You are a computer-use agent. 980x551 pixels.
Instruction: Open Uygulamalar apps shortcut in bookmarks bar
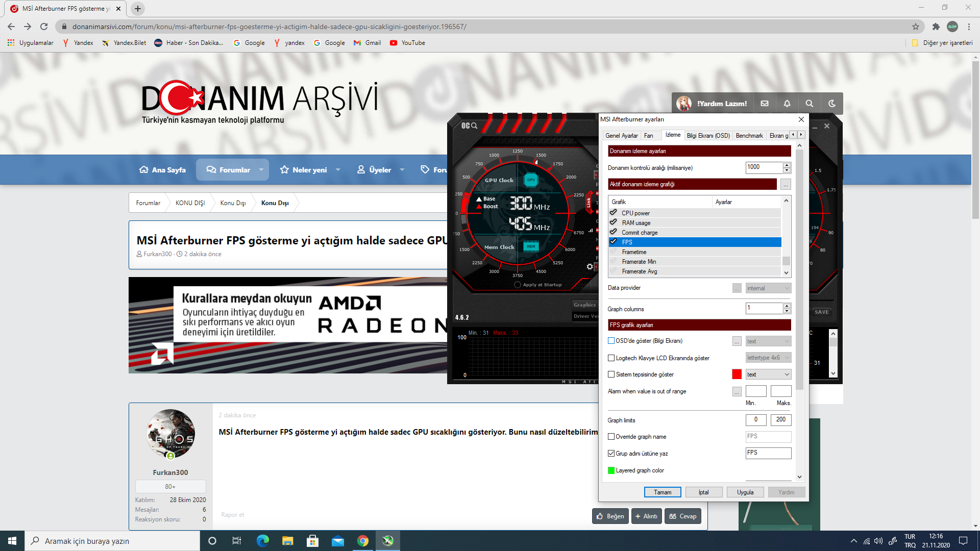31,43
